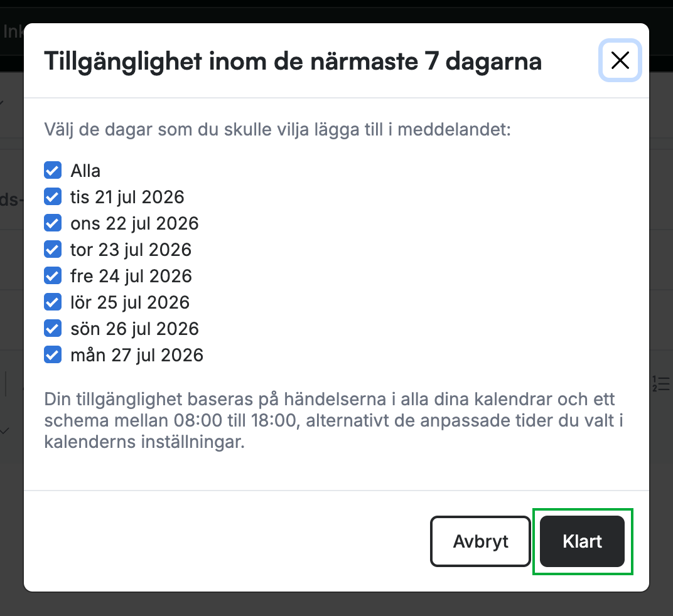Viewport: 673px width, 616px height.
Task: Click the label text 'lör 25 jul 2026'
Action: pos(130,303)
